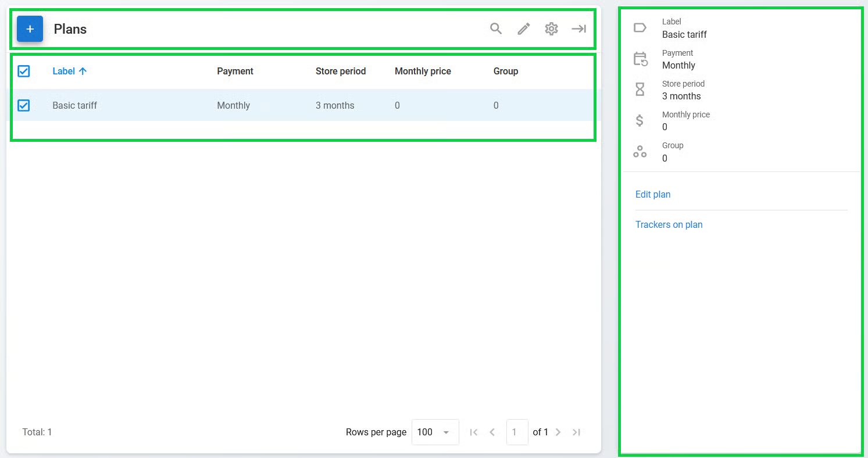Go to previous page chevron
The width and height of the screenshot is (868, 458).
pyautogui.click(x=492, y=432)
